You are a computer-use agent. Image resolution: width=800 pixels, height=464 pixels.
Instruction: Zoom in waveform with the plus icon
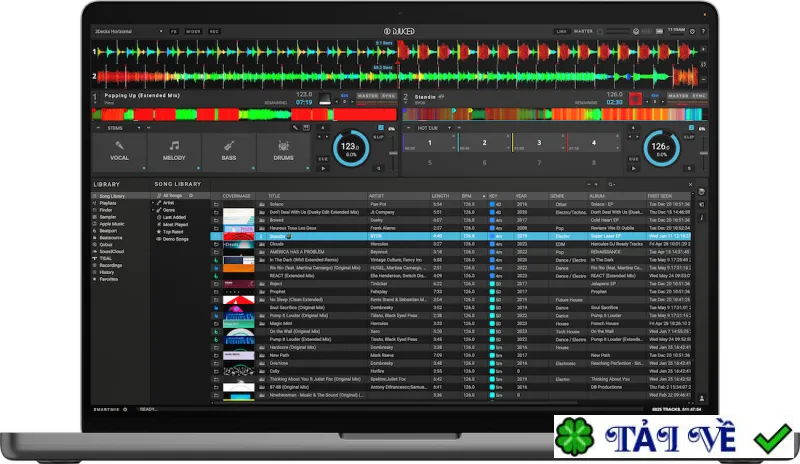703,50
